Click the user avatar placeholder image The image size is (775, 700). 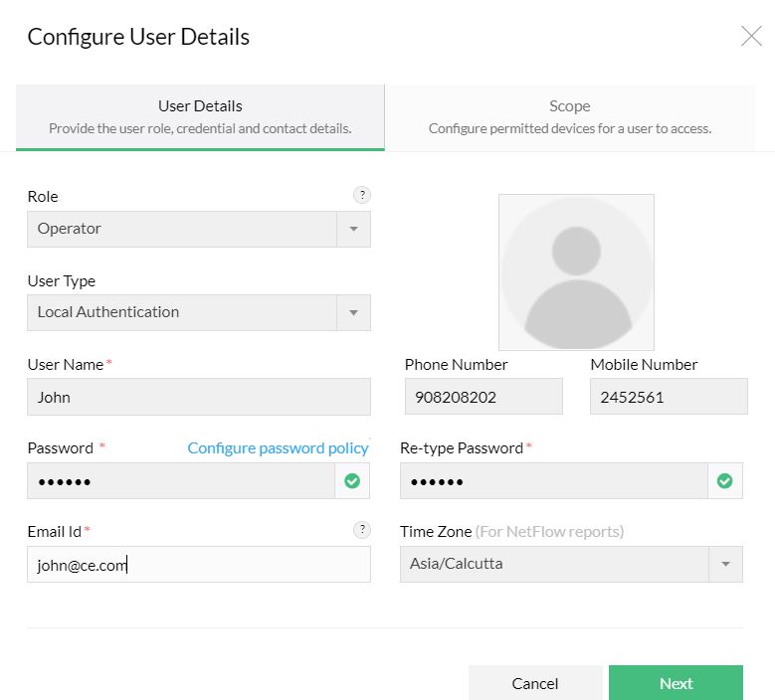pos(576,271)
